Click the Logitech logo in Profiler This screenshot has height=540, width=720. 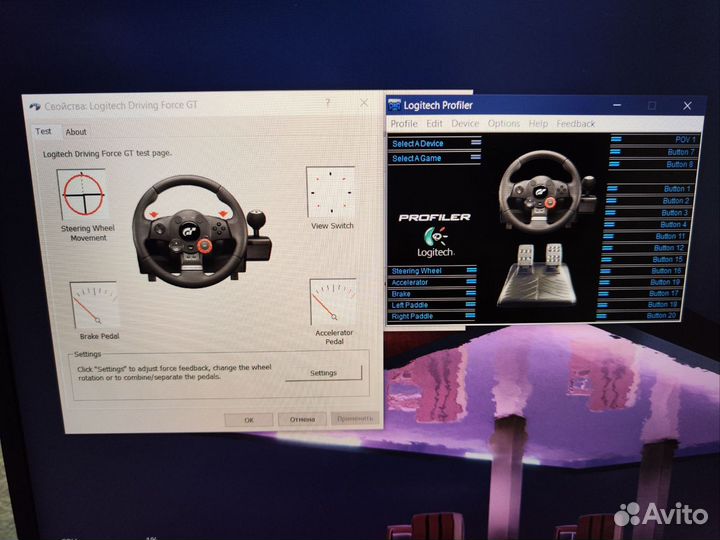pyautogui.click(x=435, y=242)
